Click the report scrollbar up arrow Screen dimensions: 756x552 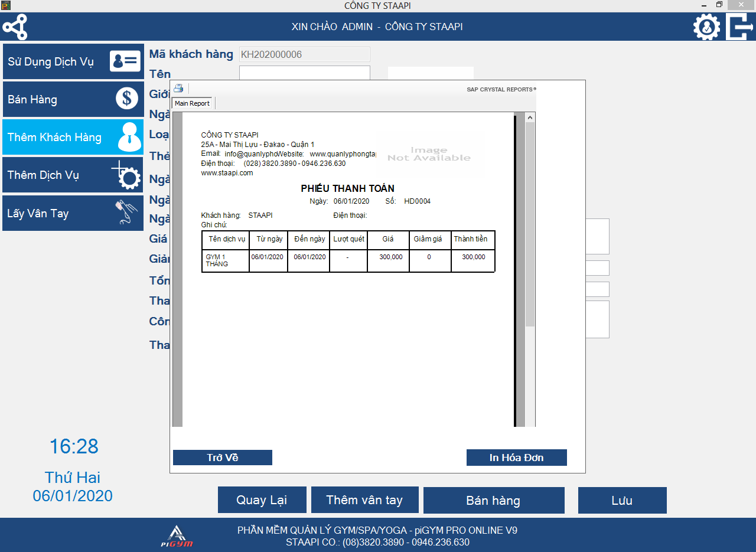coord(530,118)
